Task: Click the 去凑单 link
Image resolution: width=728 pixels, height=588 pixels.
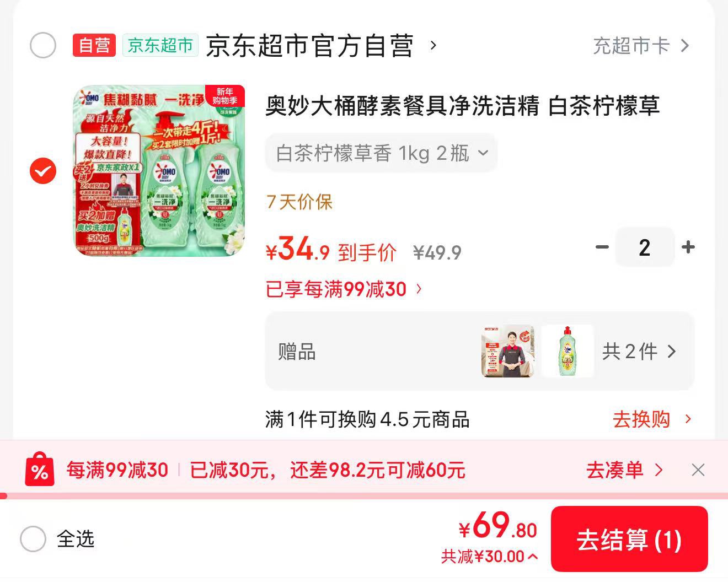Action: 624,470
